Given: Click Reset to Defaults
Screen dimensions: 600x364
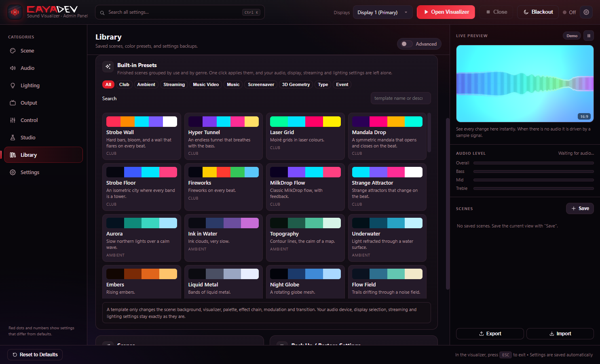Looking at the screenshot, I should pyautogui.click(x=35, y=355).
